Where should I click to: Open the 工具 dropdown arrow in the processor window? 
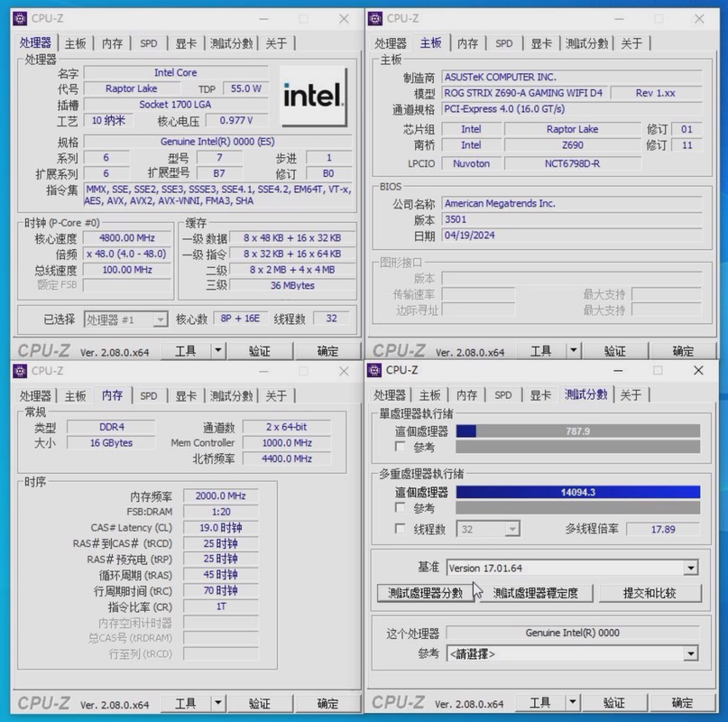tap(218, 350)
